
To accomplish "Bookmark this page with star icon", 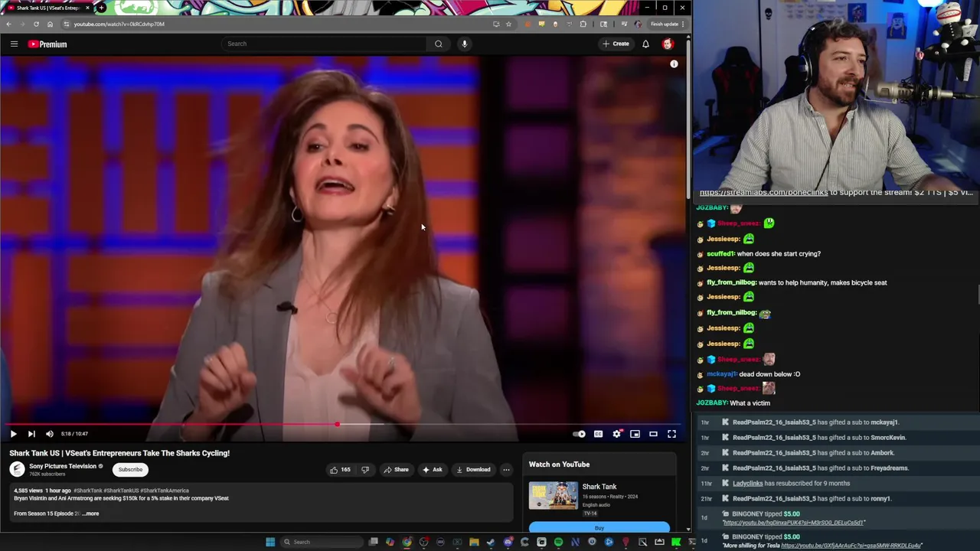I will pos(508,24).
